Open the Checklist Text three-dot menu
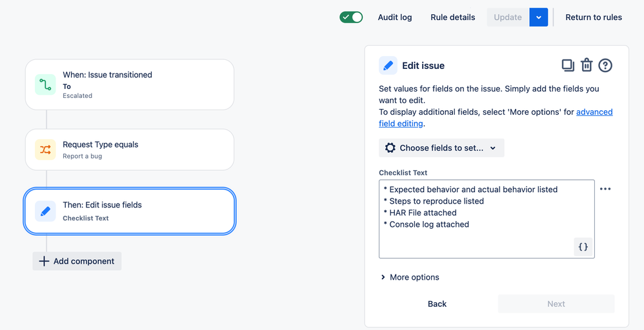The width and height of the screenshot is (644, 330). [605, 189]
